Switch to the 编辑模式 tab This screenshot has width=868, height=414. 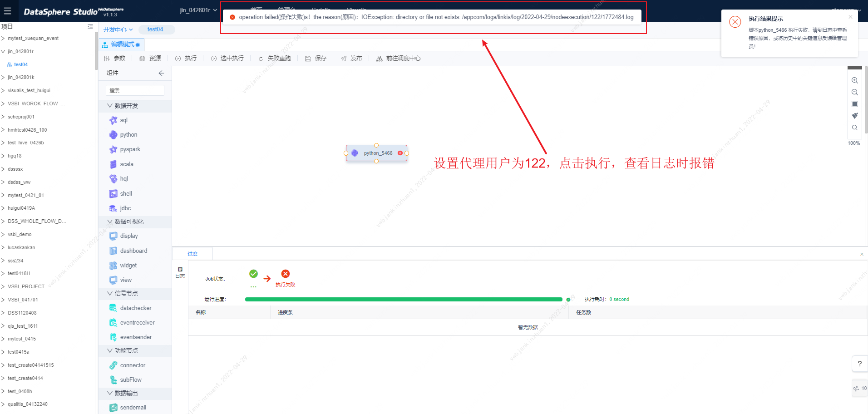121,44
